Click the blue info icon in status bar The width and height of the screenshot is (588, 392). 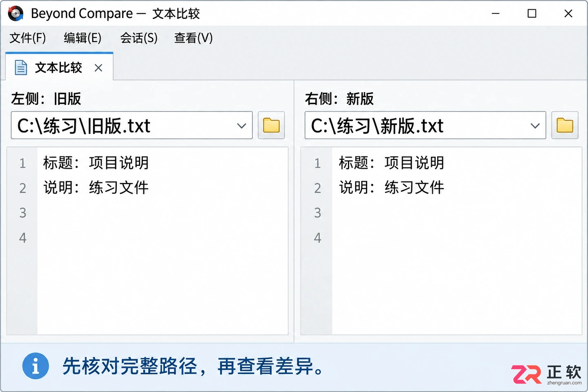[36, 366]
